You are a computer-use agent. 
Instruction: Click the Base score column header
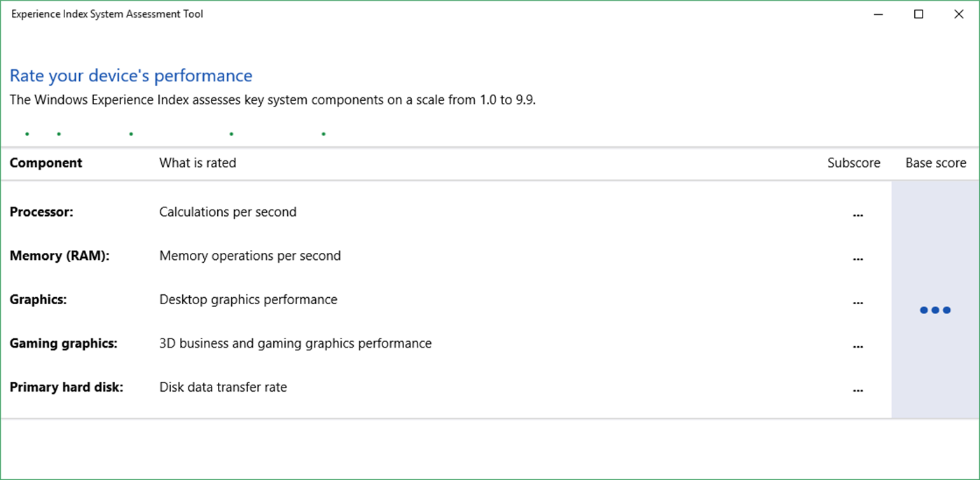click(x=935, y=163)
